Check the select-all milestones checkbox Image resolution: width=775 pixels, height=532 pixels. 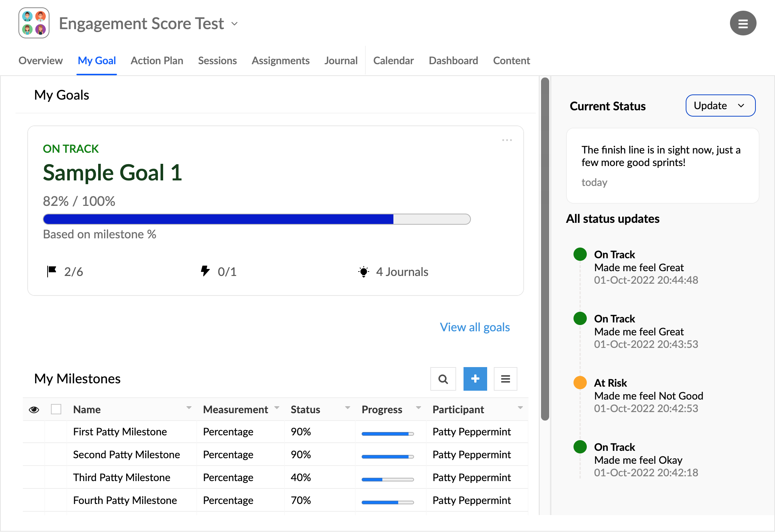[56, 409]
